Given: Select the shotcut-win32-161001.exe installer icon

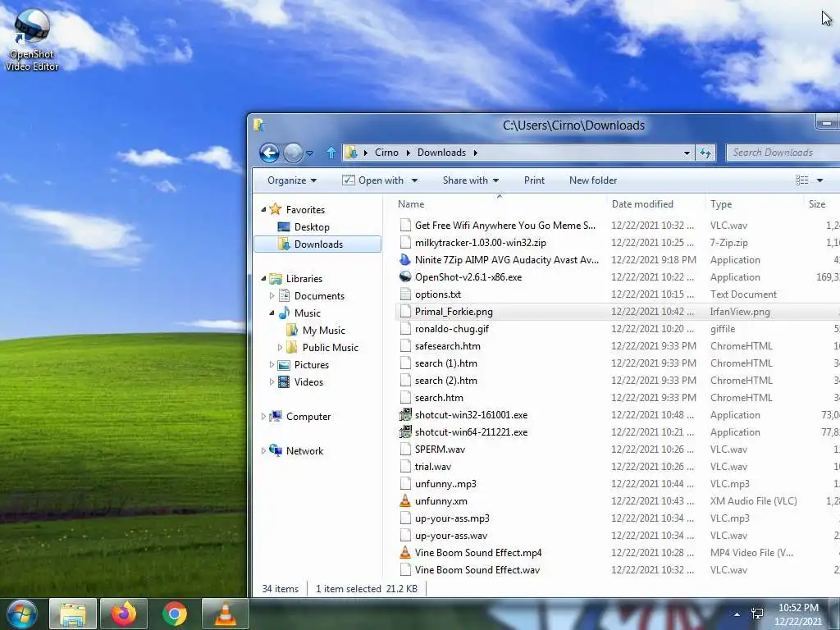Looking at the screenshot, I should [x=405, y=414].
